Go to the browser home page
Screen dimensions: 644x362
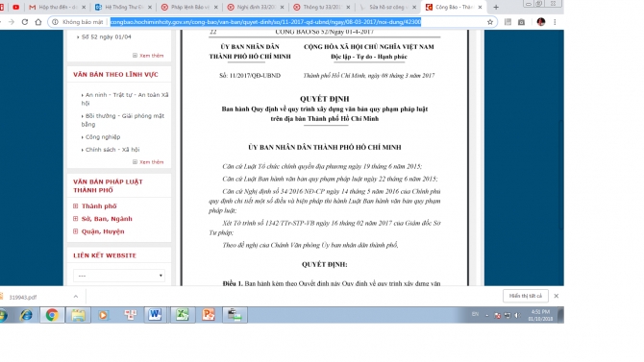(x=38, y=22)
